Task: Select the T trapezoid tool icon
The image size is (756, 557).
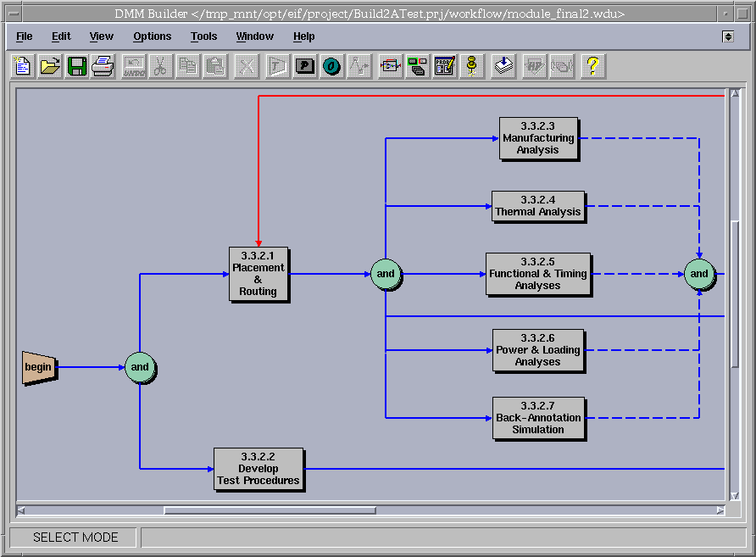Action: point(278,66)
